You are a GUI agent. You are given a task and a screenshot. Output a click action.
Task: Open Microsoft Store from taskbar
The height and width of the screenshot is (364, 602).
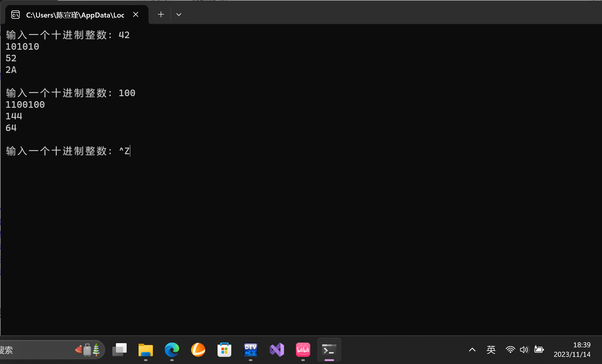coord(224,350)
